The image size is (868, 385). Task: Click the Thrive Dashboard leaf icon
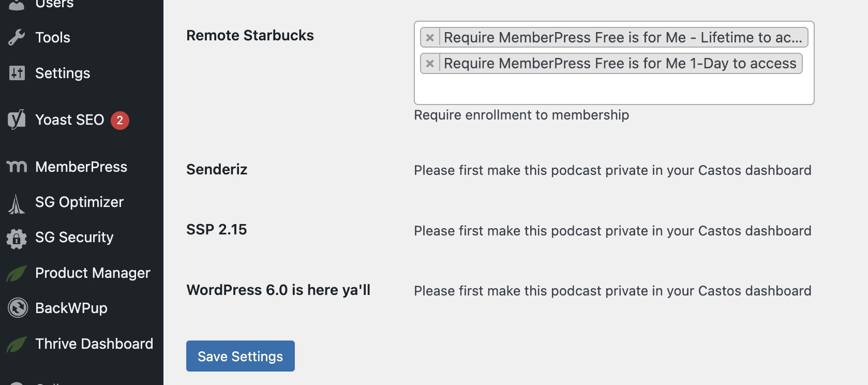coord(17,344)
